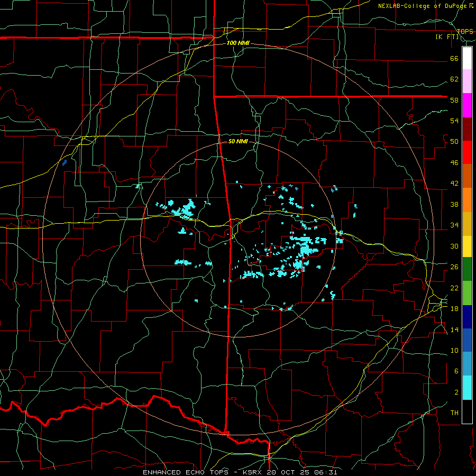Click the legend value 2
The height and width of the screenshot is (476, 476).
[456, 392]
